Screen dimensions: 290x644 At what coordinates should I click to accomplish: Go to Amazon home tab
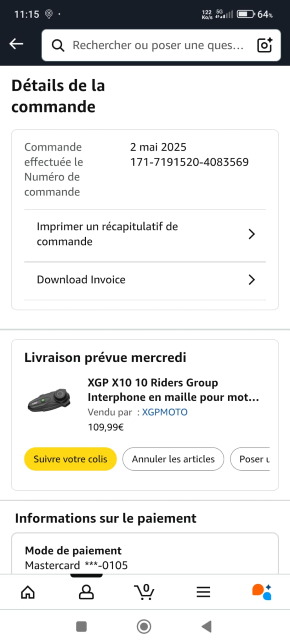click(28, 592)
